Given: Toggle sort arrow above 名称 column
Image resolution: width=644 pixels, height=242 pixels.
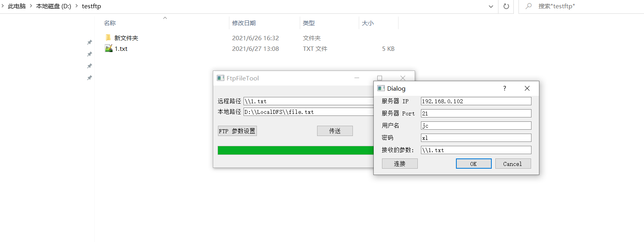Looking at the screenshot, I should [x=165, y=18].
